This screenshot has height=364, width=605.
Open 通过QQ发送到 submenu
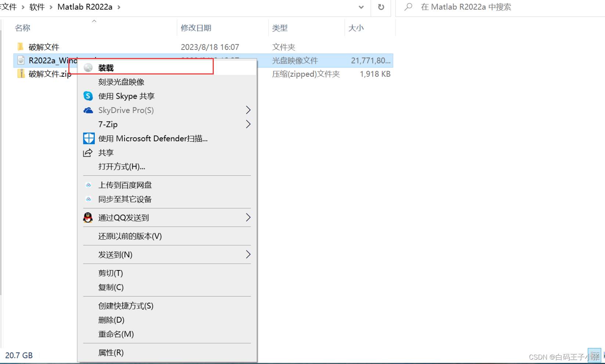pyautogui.click(x=123, y=218)
